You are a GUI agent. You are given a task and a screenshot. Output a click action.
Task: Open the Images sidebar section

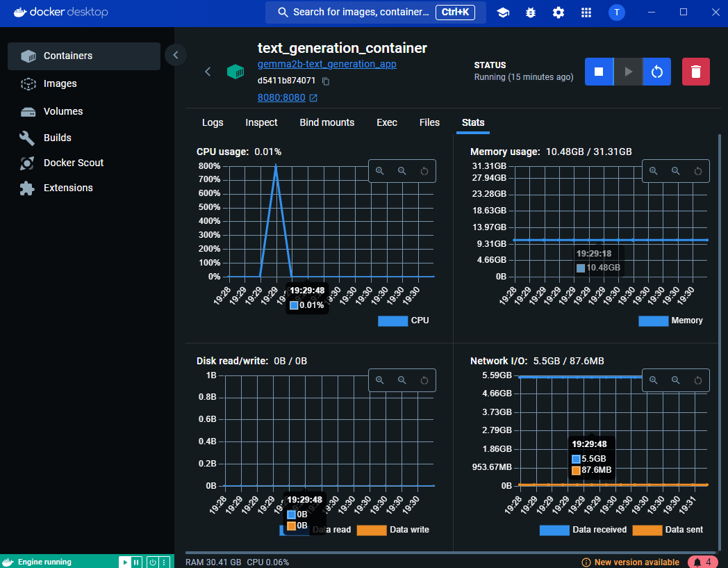click(84, 83)
